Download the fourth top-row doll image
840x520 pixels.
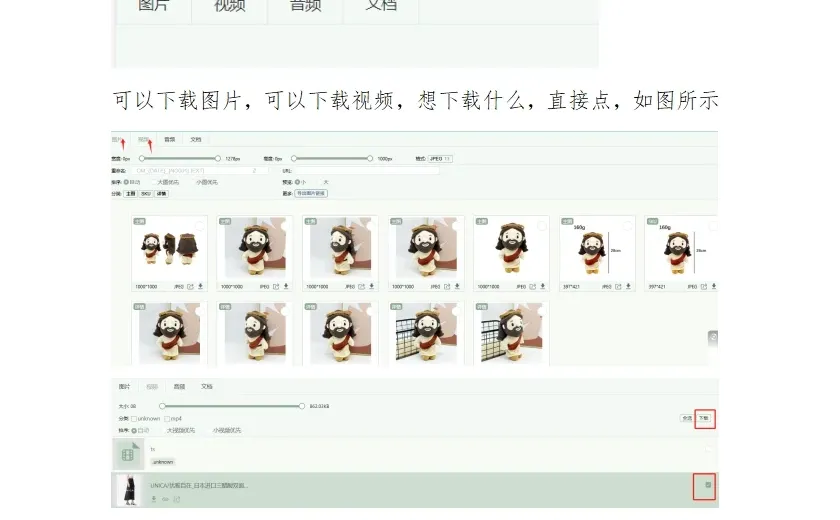click(x=457, y=287)
